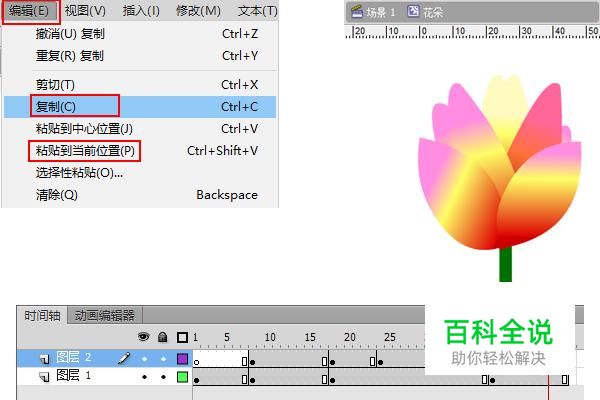The width and height of the screenshot is (600, 400).
Task: Click the 图层 2 layer page icon
Action: (x=44, y=359)
